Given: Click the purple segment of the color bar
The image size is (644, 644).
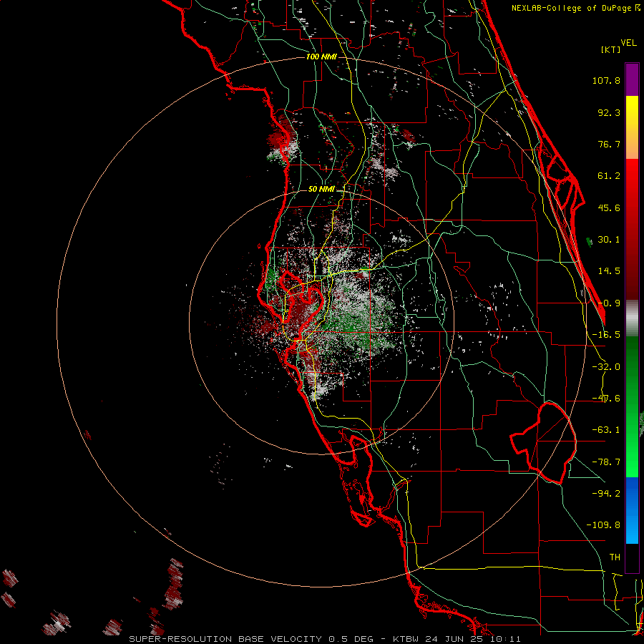Looking at the screenshot, I should pyautogui.click(x=632, y=79).
